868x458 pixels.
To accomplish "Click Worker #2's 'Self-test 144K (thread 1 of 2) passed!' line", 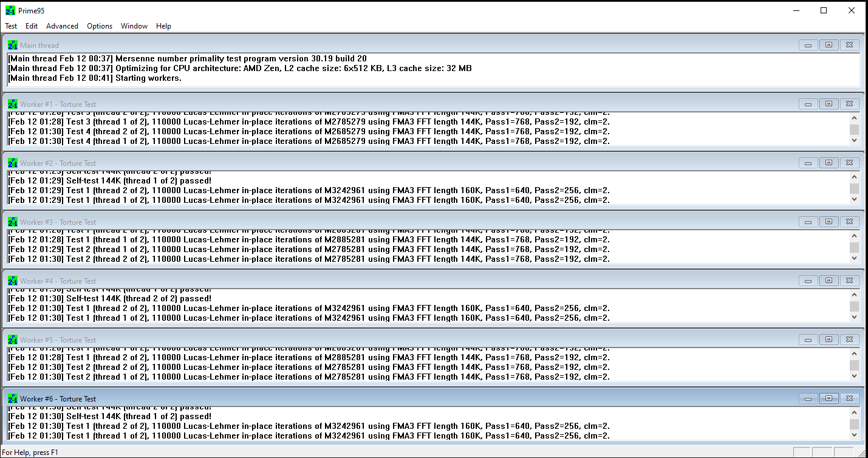I will 110,180.
